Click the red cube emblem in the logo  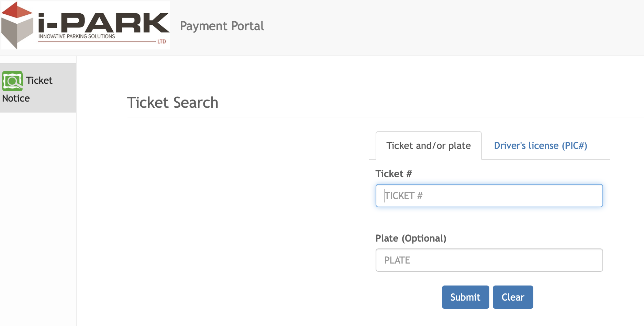pos(16,25)
